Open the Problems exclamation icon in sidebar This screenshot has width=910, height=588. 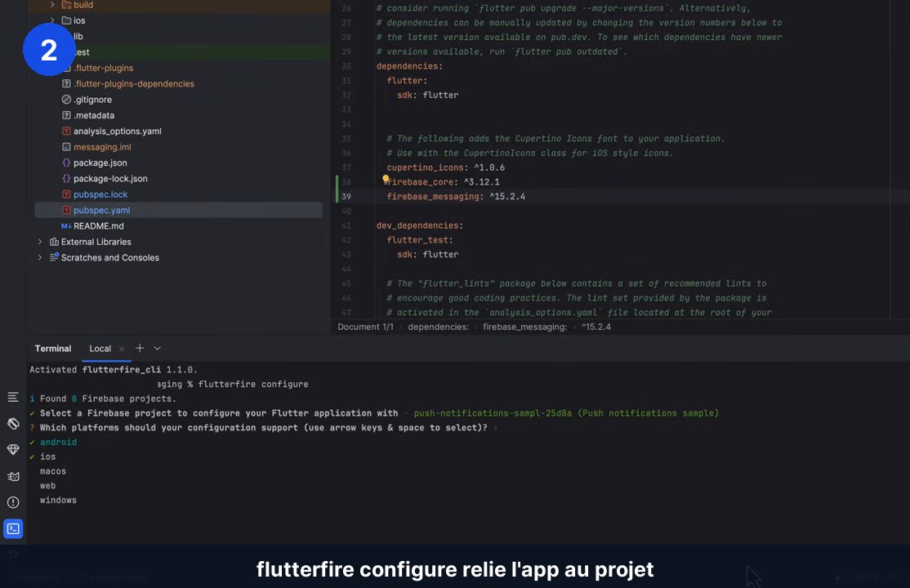click(x=13, y=502)
